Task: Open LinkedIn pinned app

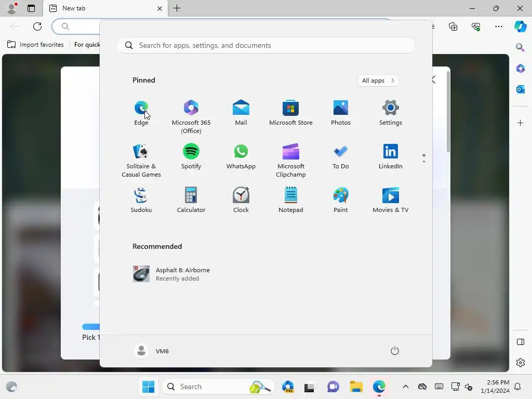Action: pos(391,157)
